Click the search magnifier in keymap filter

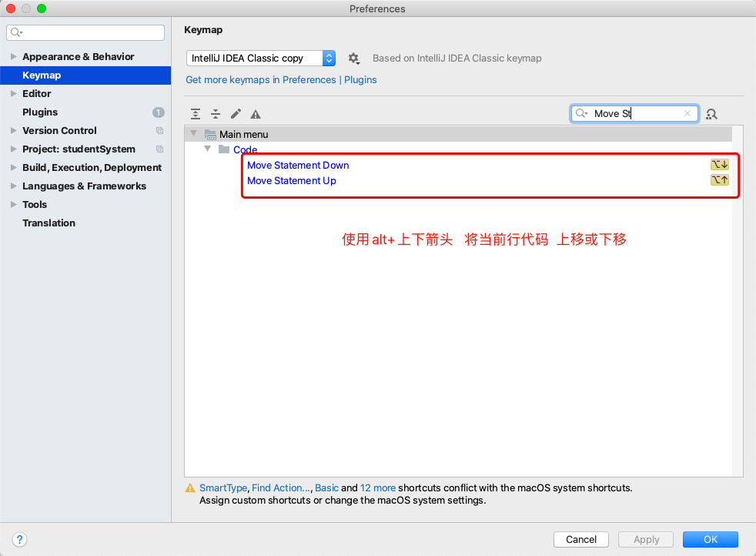click(581, 113)
